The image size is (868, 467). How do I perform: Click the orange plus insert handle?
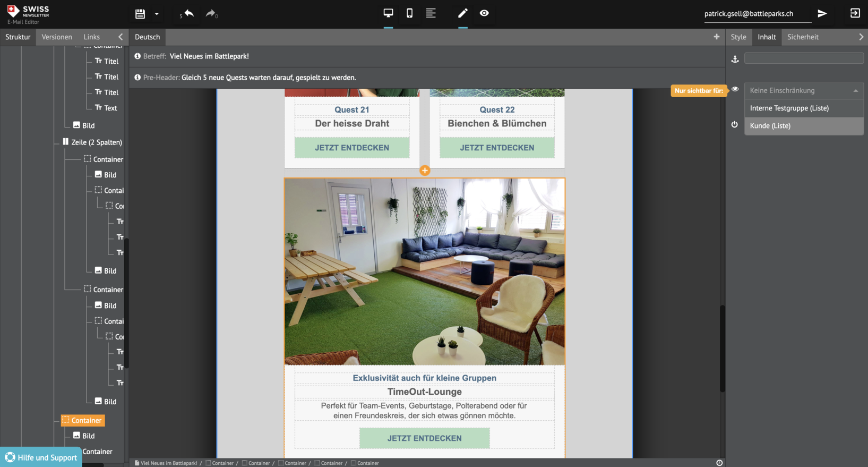coord(425,171)
